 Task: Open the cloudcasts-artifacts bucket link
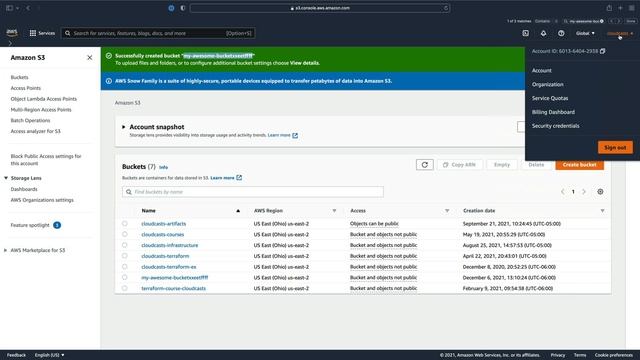(164, 224)
